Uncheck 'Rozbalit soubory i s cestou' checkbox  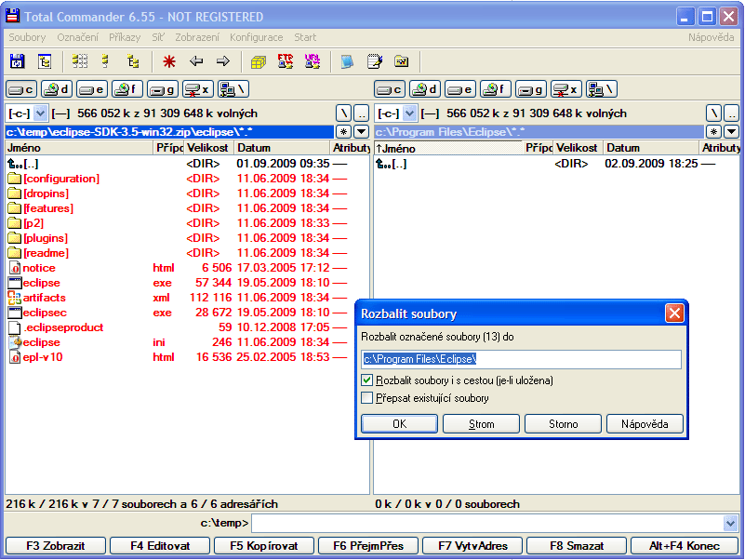(366, 380)
